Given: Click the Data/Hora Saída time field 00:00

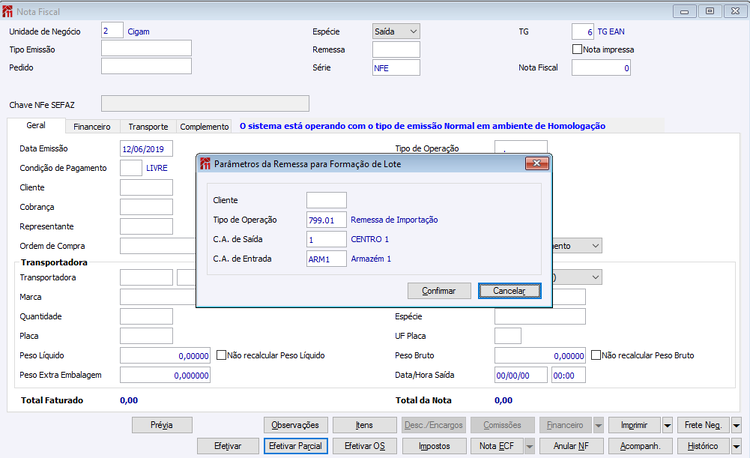Looking at the screenshot, I should pos(568,375).
